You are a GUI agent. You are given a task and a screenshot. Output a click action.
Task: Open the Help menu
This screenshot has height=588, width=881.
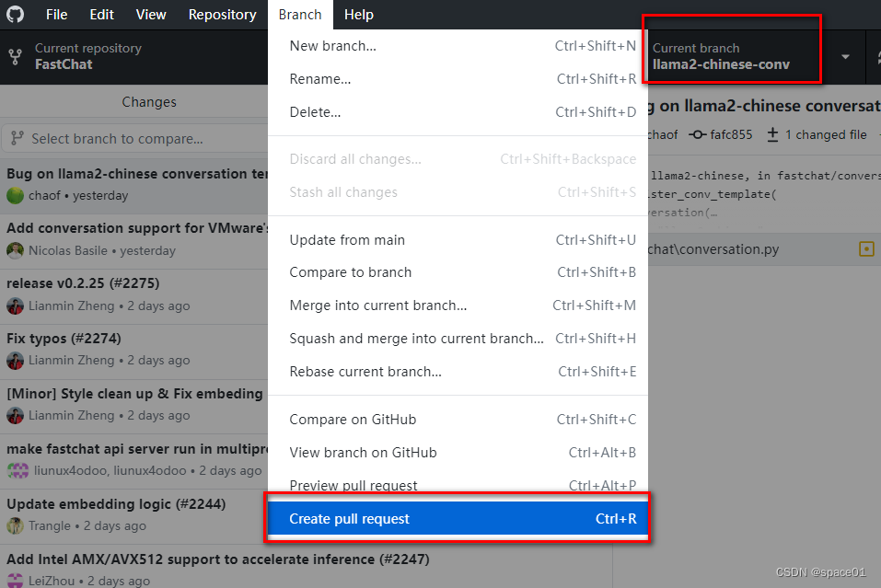[359, 14]
